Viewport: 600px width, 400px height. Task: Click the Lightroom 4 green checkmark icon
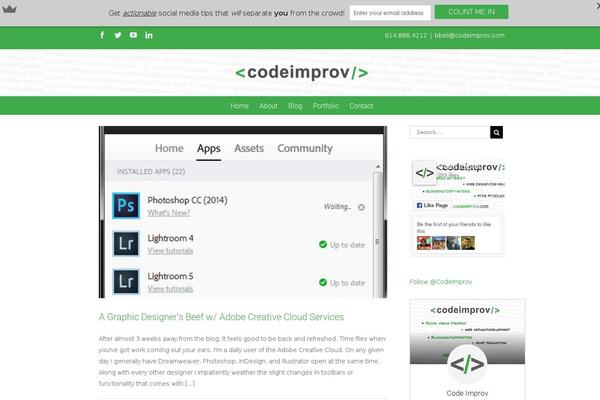click(x=323, y=244)
